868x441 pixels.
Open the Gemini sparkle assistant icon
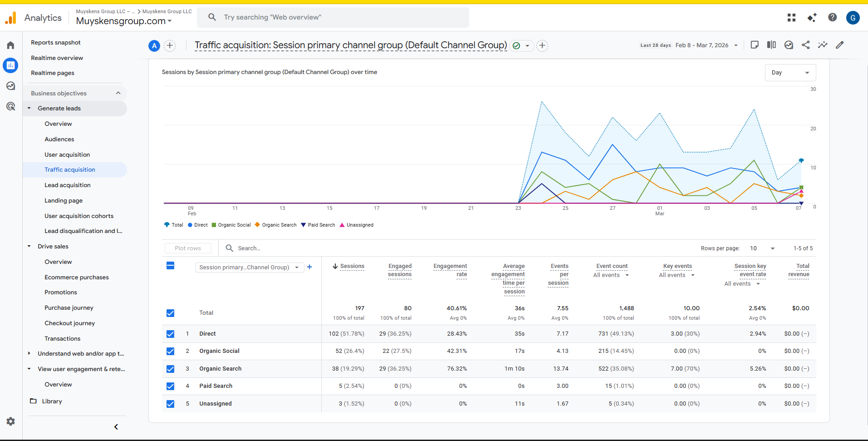[812, 17]
